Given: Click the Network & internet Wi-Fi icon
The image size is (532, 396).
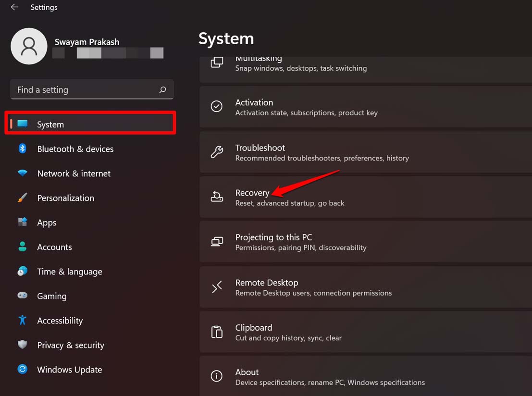Looking at the screenshot, I should pyautogui.click(x=22, y=173).
